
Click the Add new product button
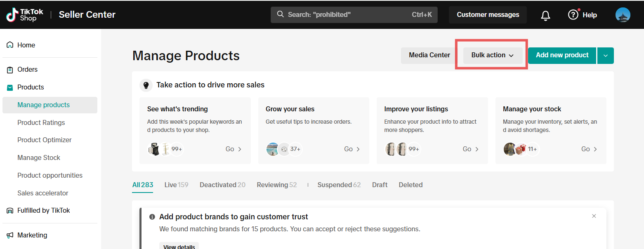point(562,55)
